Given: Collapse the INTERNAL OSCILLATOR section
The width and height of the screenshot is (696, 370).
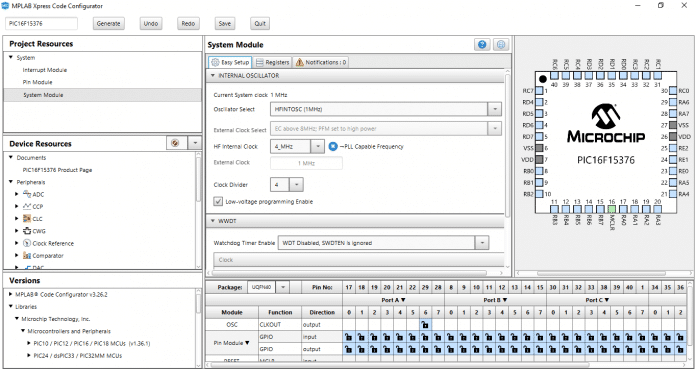Looking at the screenshot, I should tap(213, 76).
